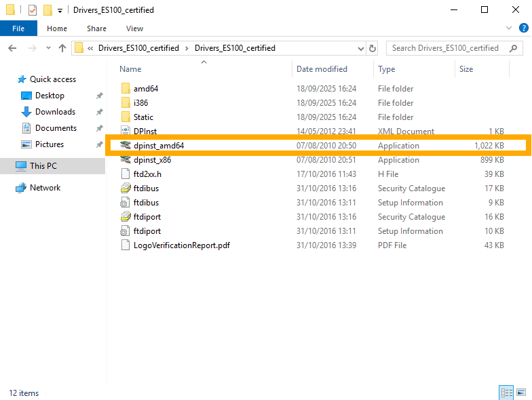Select Downloads in the navigation pane

(x=55, y=112)
